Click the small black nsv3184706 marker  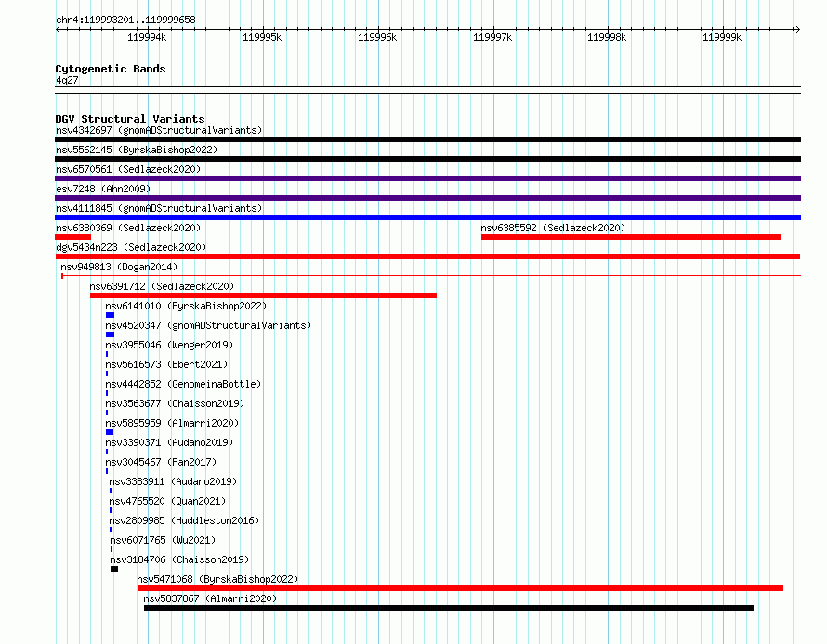click(114, 569)
